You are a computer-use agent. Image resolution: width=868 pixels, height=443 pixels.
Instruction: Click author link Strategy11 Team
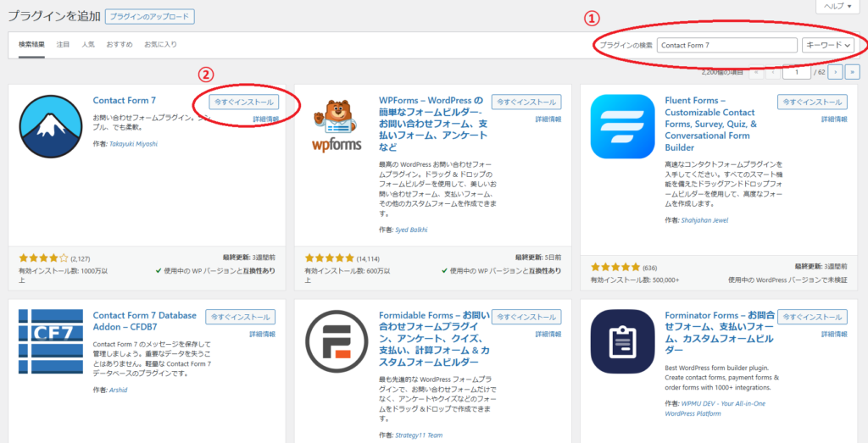coord(419,435)
